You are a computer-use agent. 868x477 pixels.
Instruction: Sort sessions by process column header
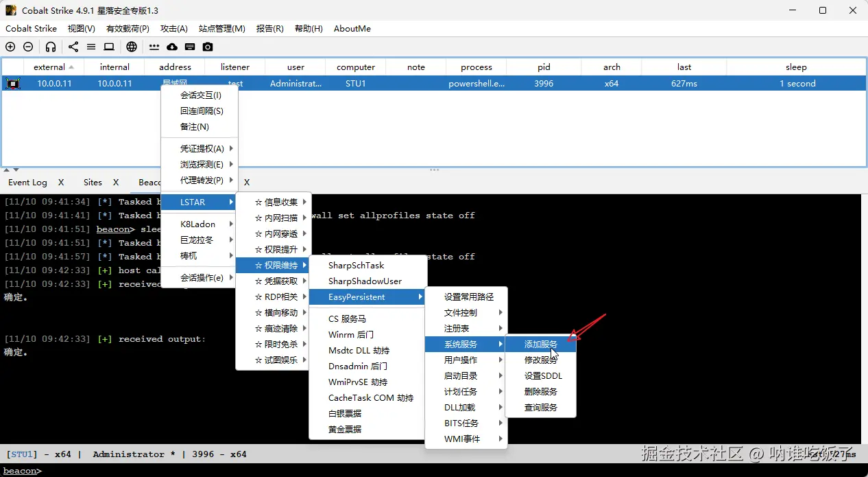pyautogui.click(x=477, y=67)
